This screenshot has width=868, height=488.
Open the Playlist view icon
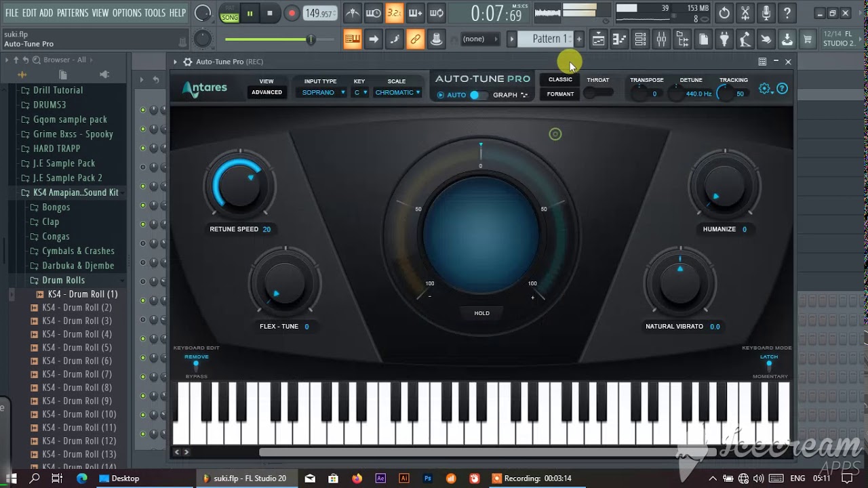598,39
